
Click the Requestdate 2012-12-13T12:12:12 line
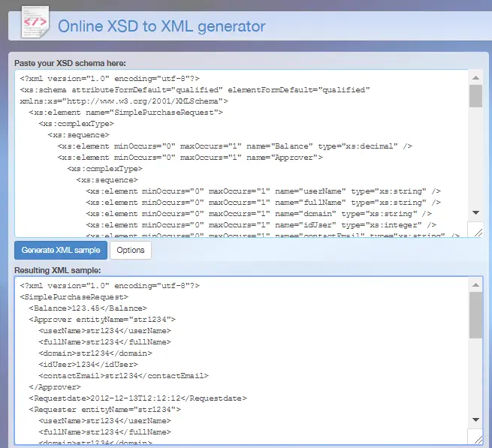pyautogui.click(x=137, y=398)
